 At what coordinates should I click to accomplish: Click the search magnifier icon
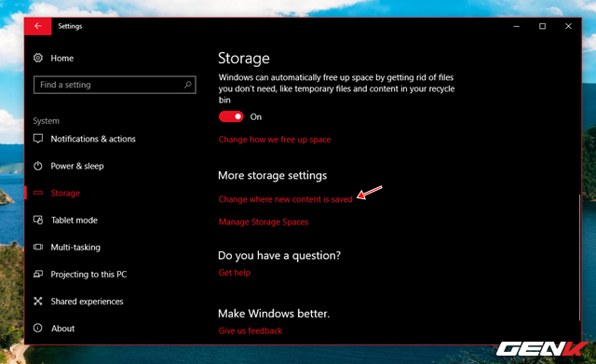click(188, 85)
